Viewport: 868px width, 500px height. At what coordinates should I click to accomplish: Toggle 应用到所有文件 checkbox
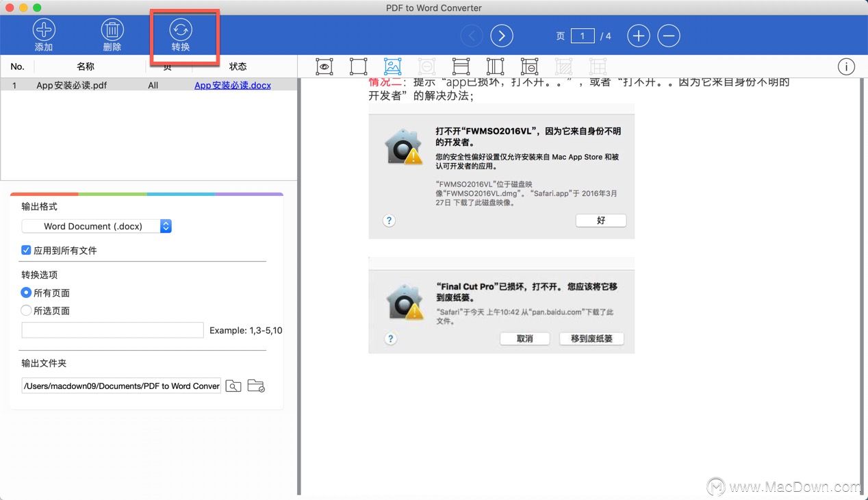tap(26, 251)
